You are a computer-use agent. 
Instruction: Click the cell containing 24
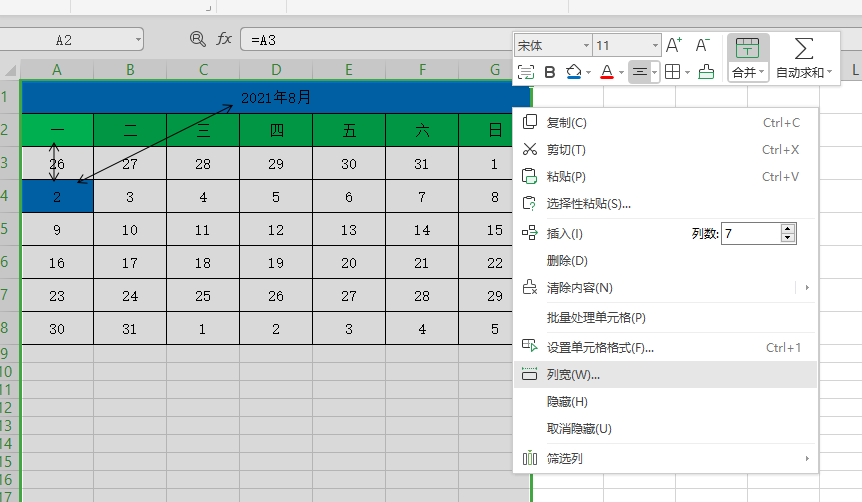(x=130, y=295)
